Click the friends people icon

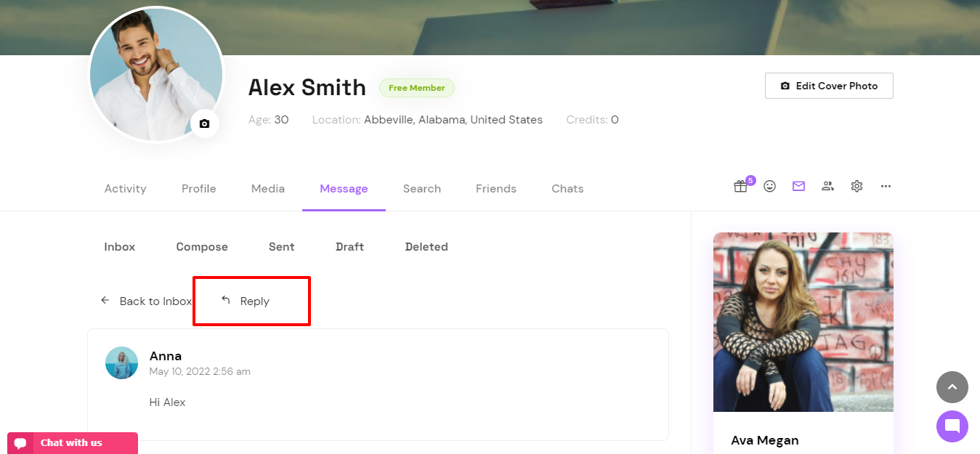[828, 187]
